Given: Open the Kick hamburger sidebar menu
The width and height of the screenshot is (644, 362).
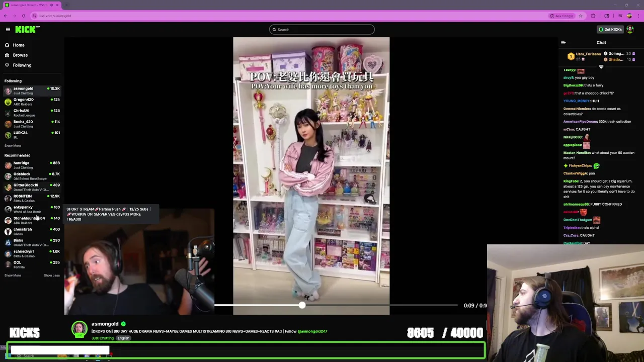Looking at the screenshot, I should point(8,30).
